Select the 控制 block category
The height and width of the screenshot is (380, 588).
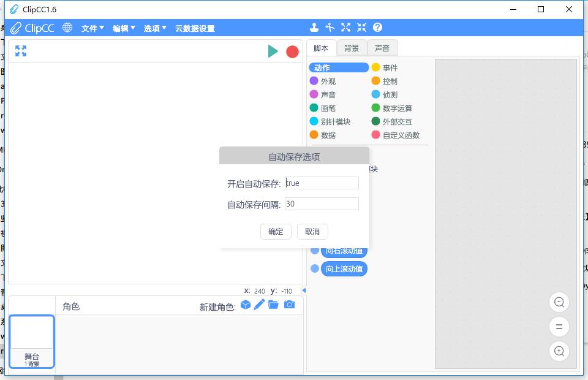click(385, 81)
